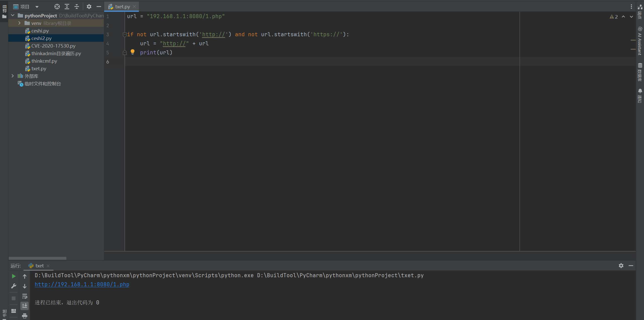The width and height of the screenshot is (644, 320).
Task: Minimize the run tool window
Action: tap(631, 266)
